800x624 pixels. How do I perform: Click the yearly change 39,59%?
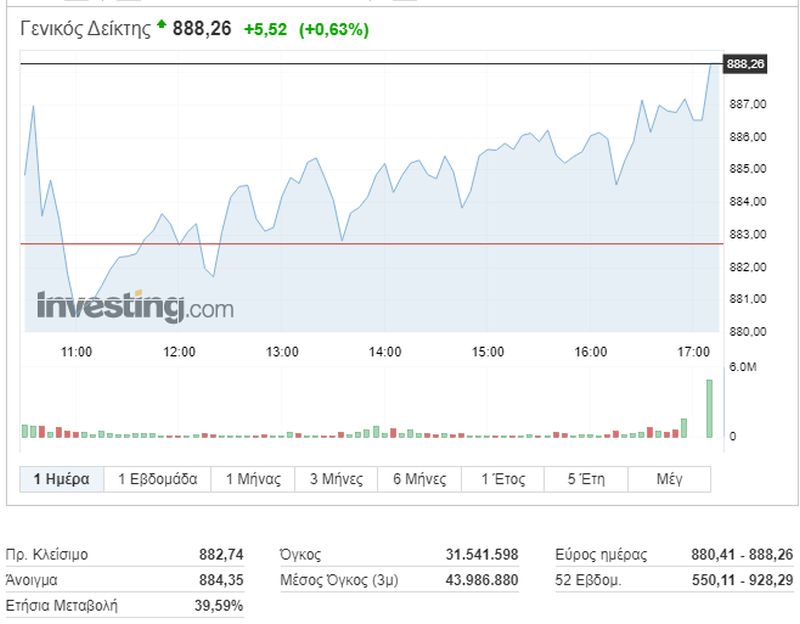(x=218, y=606)
